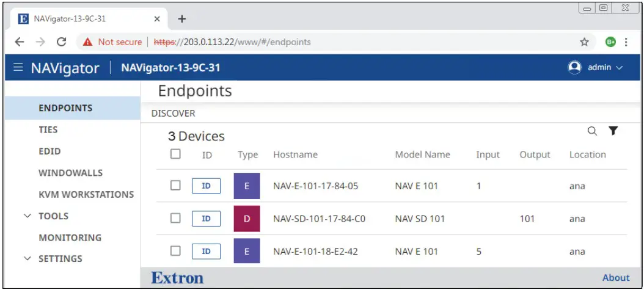Click SETTINGS label in the sidebar

pos(60,259)
